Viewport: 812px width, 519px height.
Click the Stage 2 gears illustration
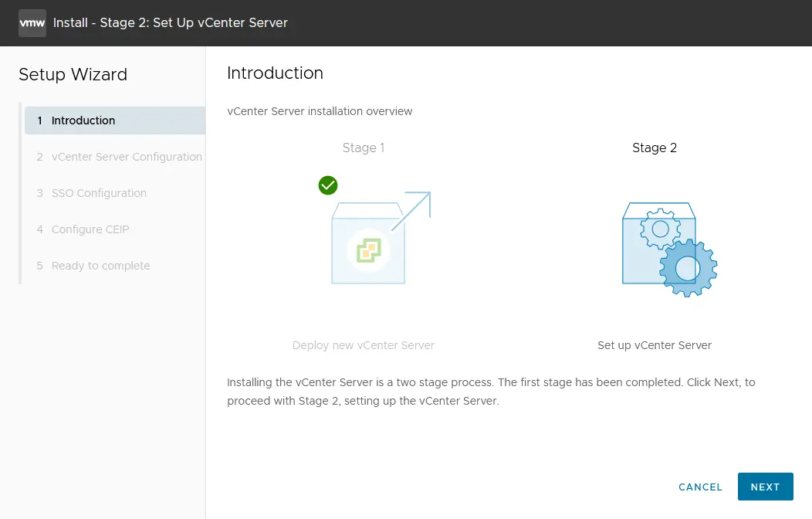click(668, 249)
